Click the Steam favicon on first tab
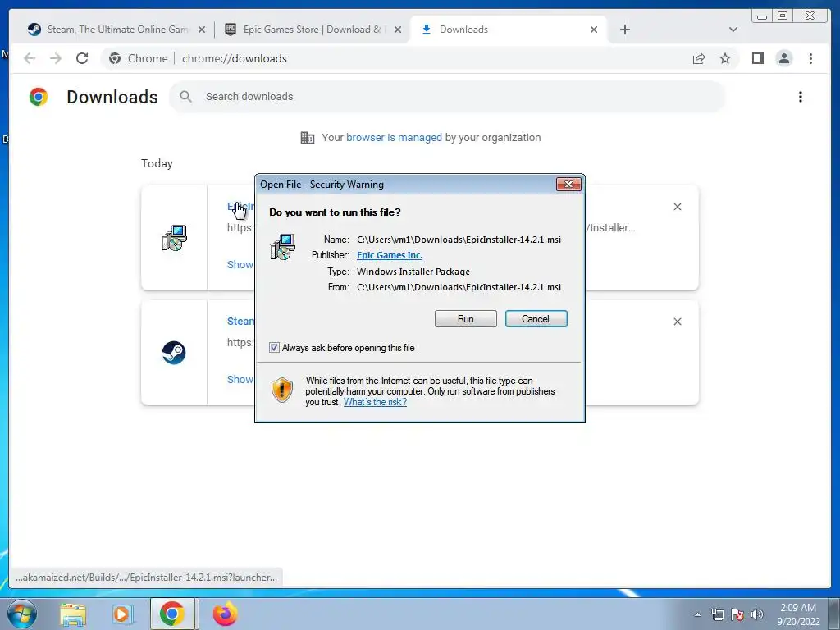 pos(34,30)
